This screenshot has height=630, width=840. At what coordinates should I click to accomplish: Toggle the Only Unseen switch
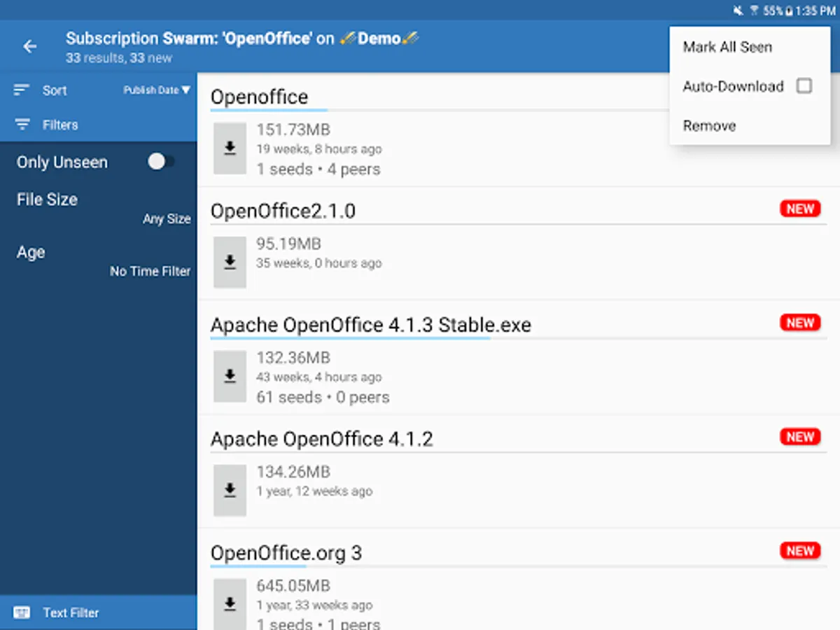160,162
